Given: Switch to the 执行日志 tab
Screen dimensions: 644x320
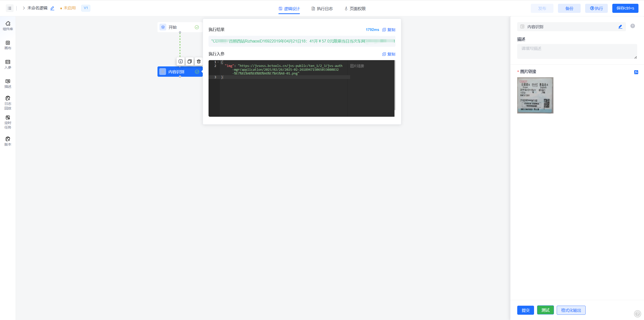Looking at the screenshot, I should [x=322, y=9].
